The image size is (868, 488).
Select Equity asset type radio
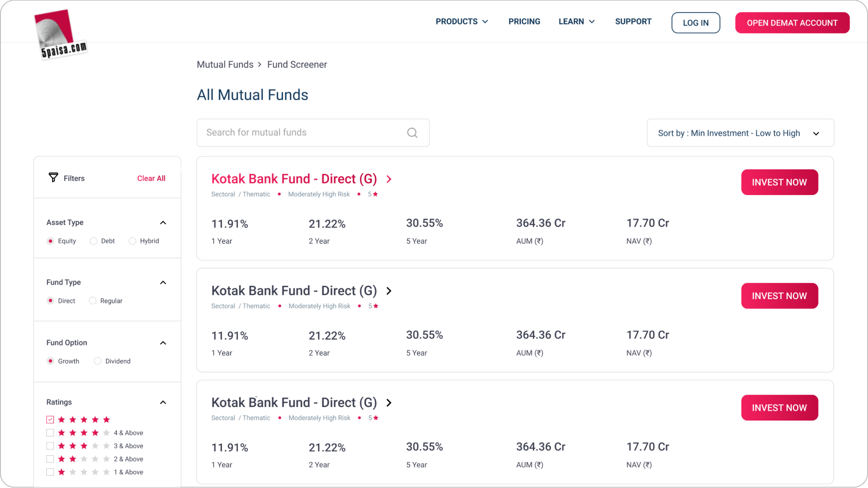[x=50, y=241]
